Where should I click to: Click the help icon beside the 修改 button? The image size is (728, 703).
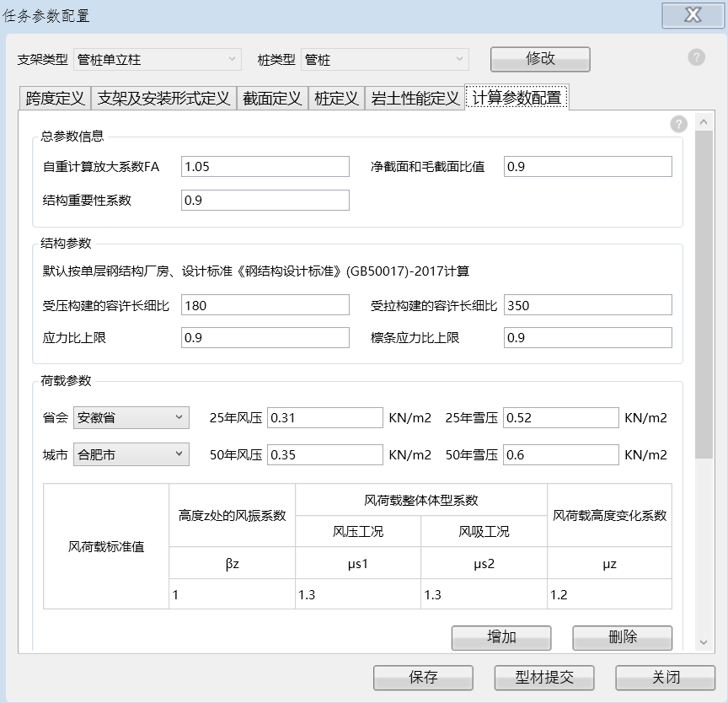696,57
